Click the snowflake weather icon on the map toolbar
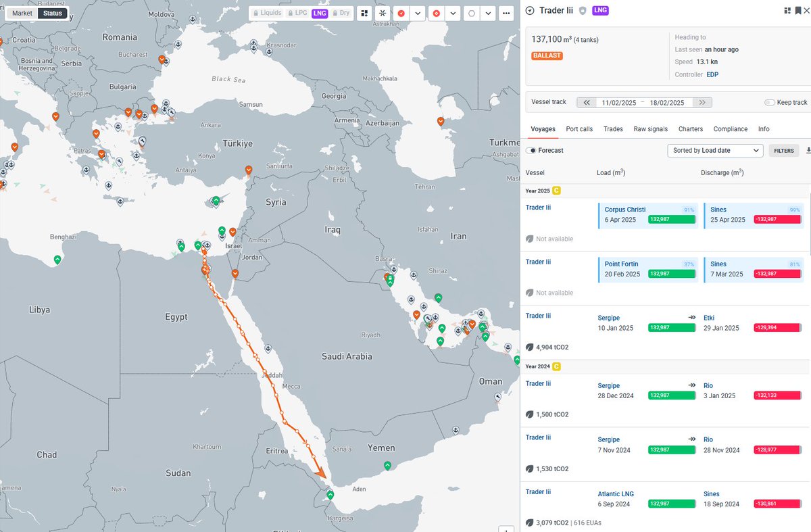811x532 pixels. 383,13
